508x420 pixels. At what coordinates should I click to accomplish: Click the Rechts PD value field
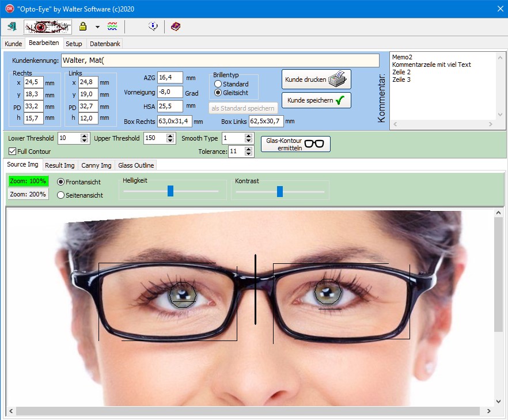(33, 106)
